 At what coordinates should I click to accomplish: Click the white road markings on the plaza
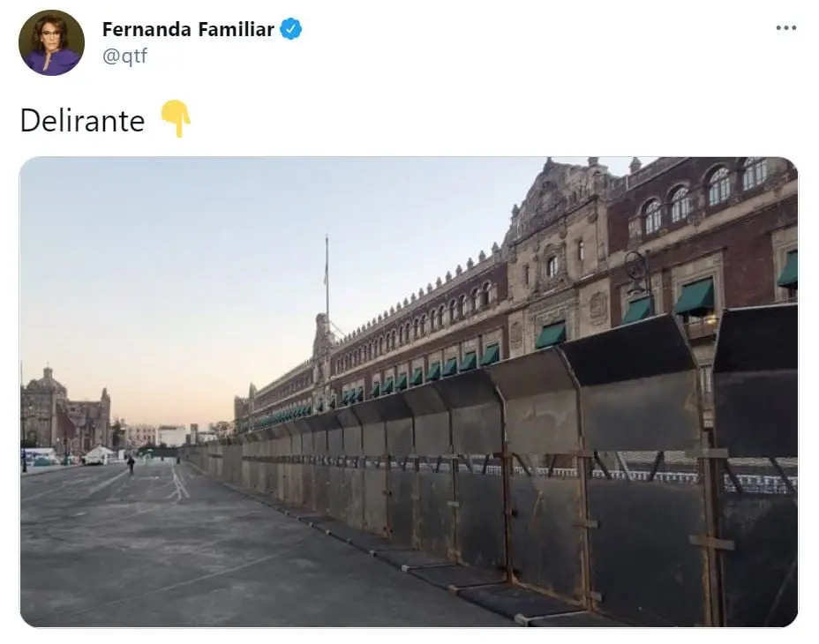tap(177, 483)
